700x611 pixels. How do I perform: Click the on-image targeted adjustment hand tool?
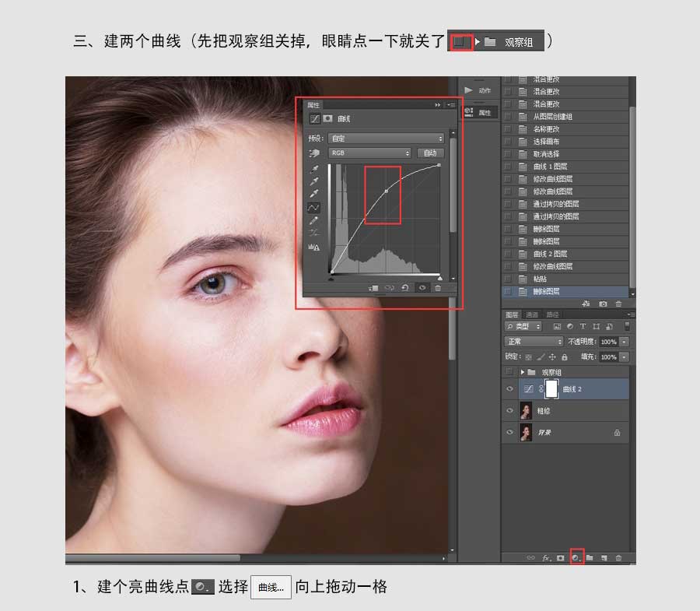(314, 153)
